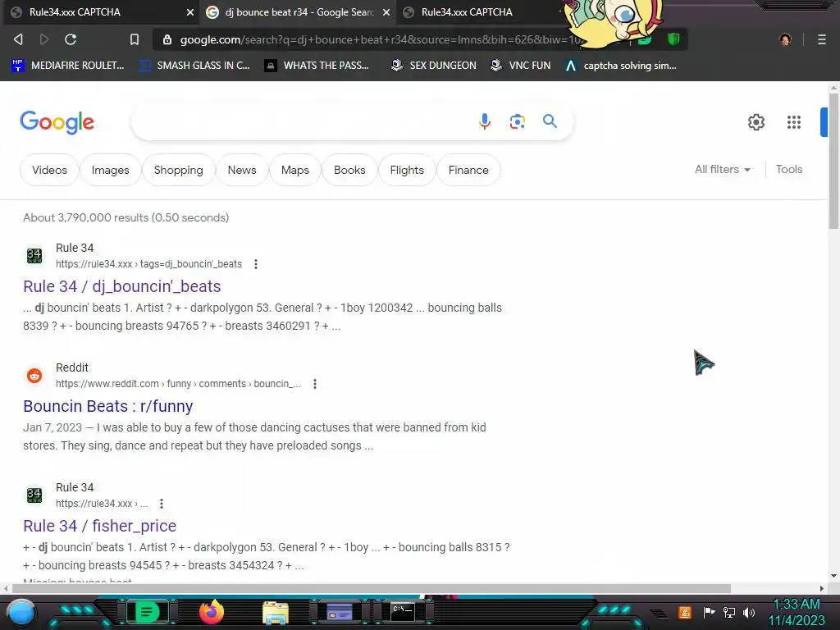Image resolution: width=840 pixels, height=630 pixels.
Task: Click the purple window app on taskbar
Action: point(339,612)
